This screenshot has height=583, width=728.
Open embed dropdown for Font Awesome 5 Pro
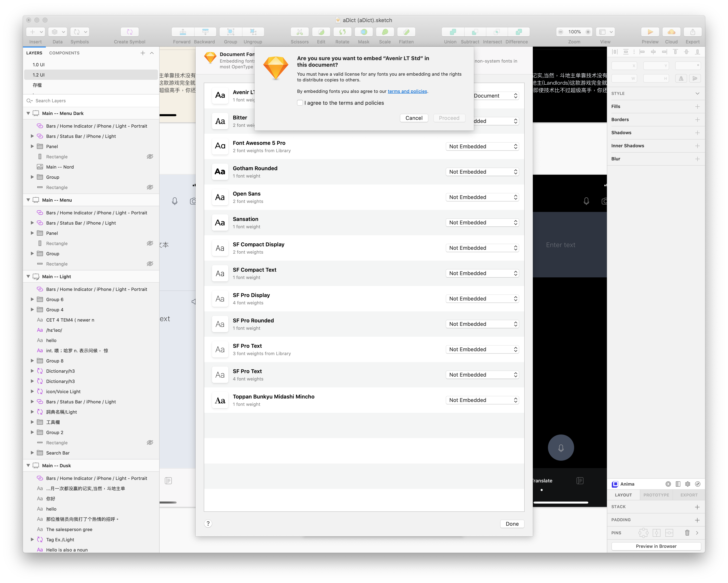click(x=482, y=146)
